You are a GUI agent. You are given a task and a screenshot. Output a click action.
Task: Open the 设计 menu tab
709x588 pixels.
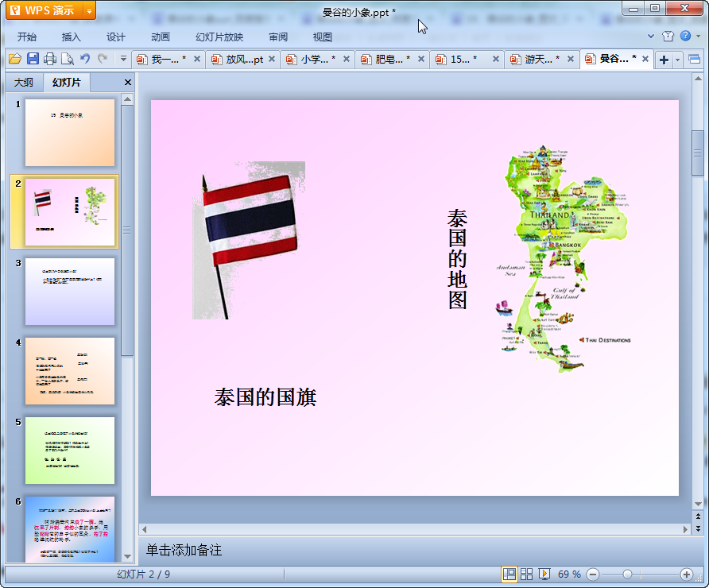pos(116,37)
